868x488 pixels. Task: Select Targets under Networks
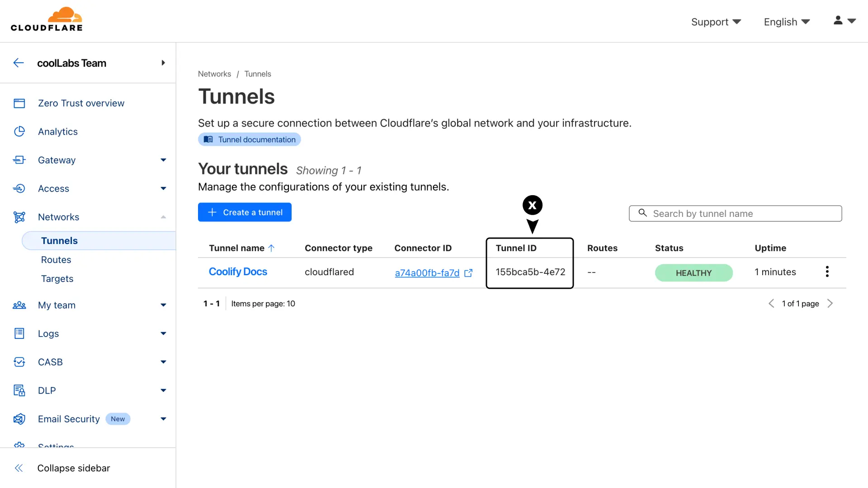tap(57, 279)
